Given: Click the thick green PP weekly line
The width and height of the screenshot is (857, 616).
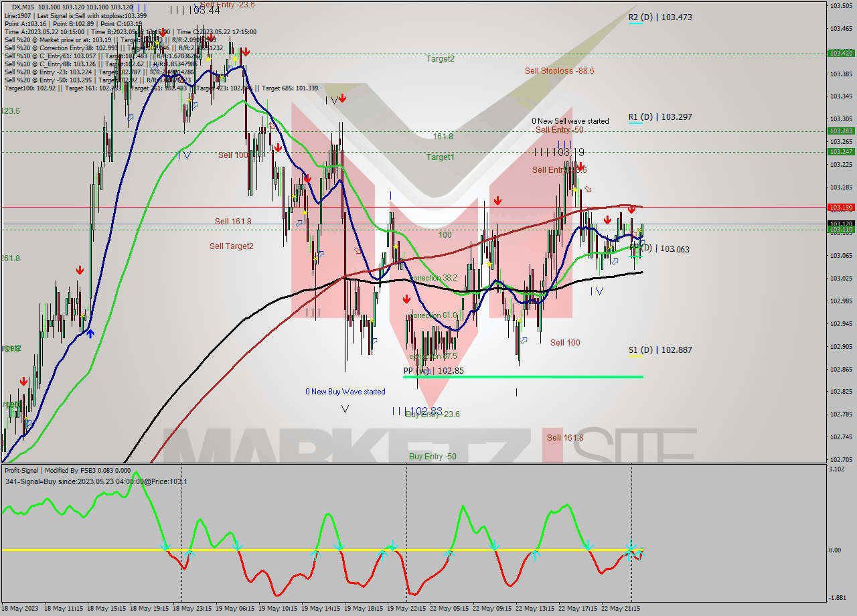Looking at the screenshot, I should click(x=523, y=377).
